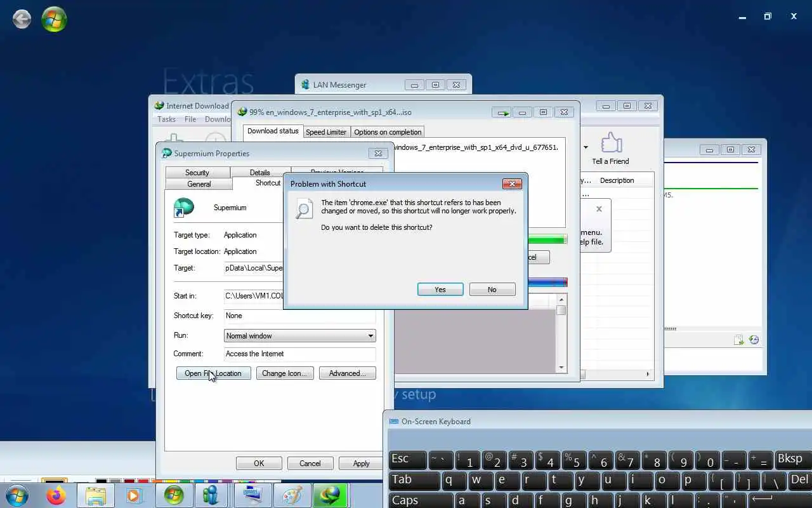
Task: Close the small IDM tooltip with its X
Action: tap(599, 209)
